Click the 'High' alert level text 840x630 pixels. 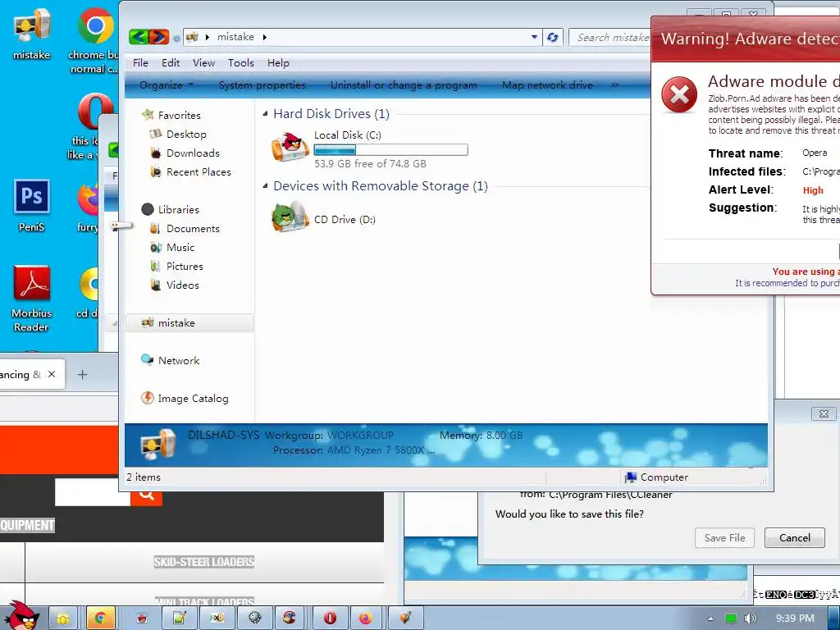(x=813, y=190)
